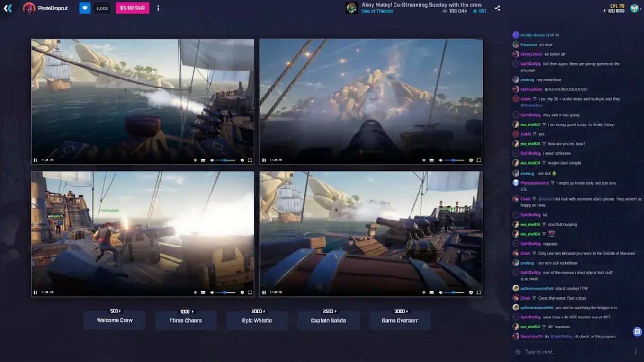
Task: Click the user avatar in top-right corner
Action: coord(634,8)
